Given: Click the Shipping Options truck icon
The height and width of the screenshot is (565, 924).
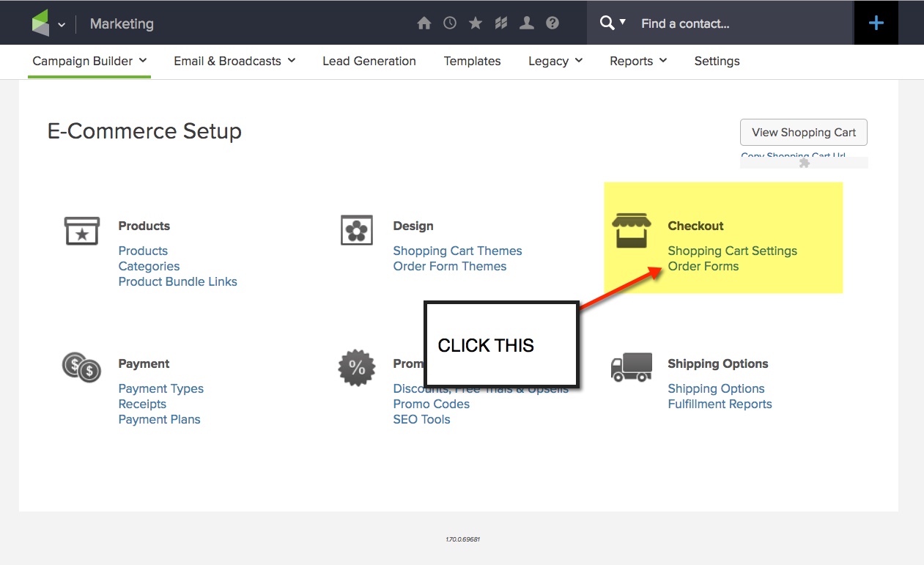Looking at the screenshot, I should point(631,366).
